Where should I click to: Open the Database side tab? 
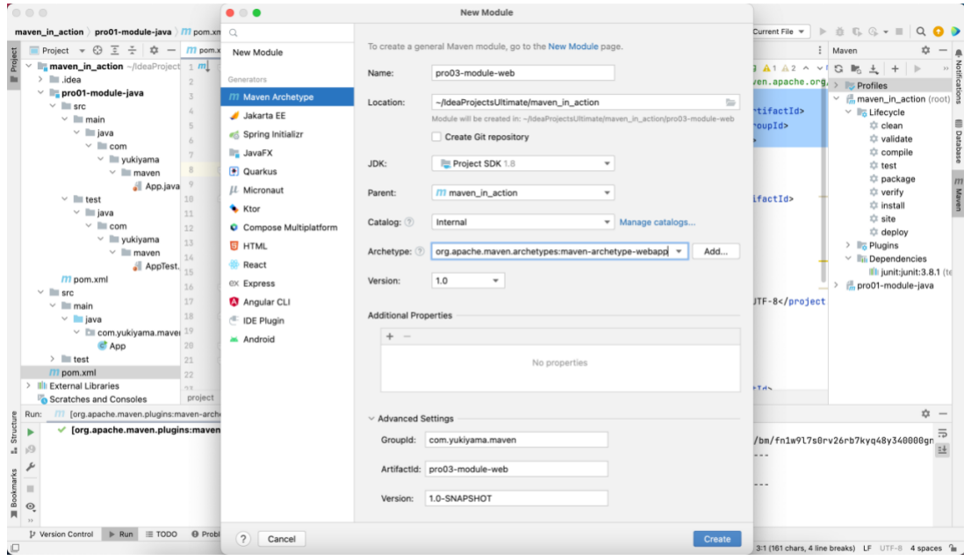[x=959, y=141]
